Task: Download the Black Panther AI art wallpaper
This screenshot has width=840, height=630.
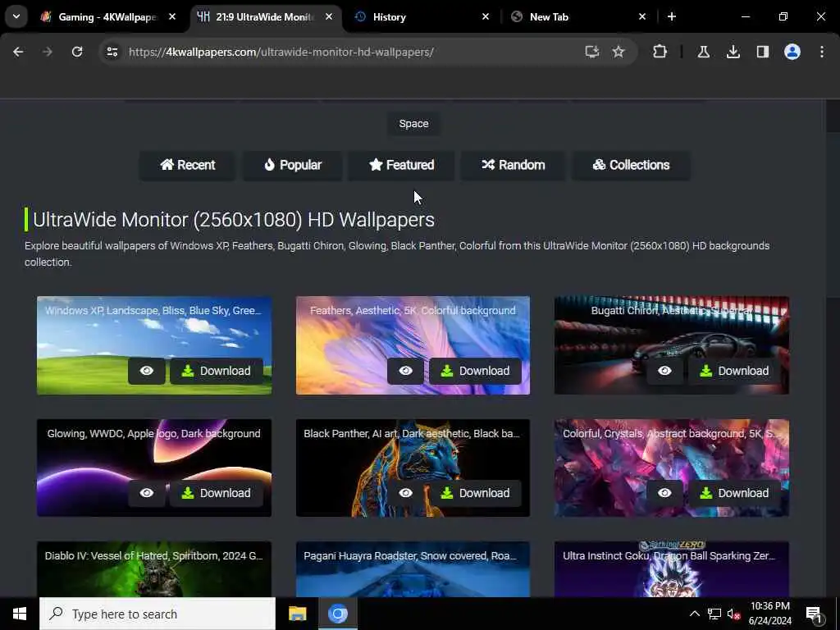Action: pos(475,493)
